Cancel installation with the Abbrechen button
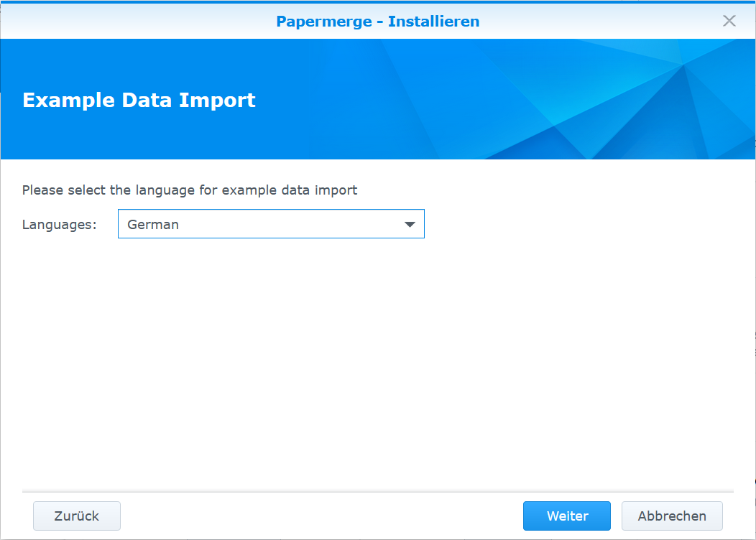The image size is (756, 540). click(671, 516)
